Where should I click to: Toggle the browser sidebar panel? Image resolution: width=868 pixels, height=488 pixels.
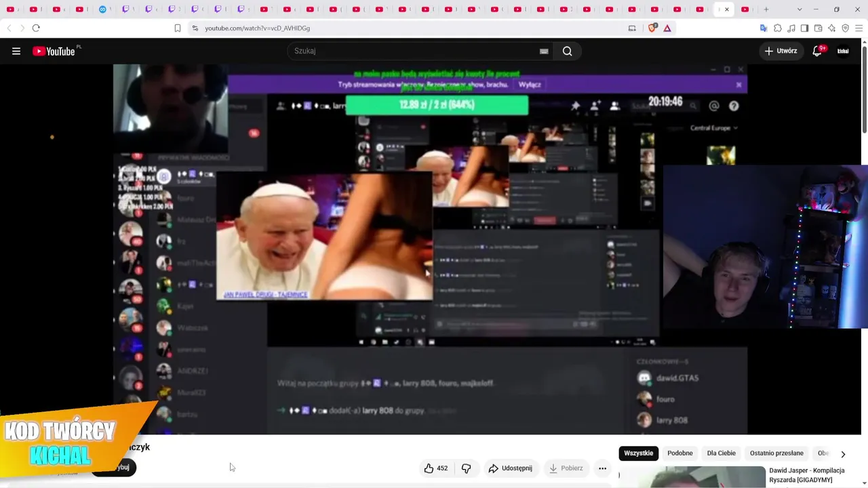(804, 28)
